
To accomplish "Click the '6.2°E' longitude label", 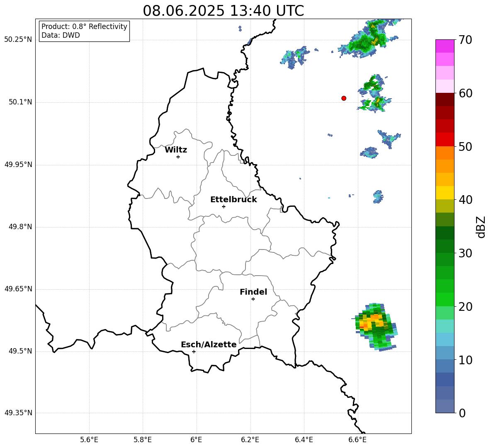I will [x=250, y=440].
